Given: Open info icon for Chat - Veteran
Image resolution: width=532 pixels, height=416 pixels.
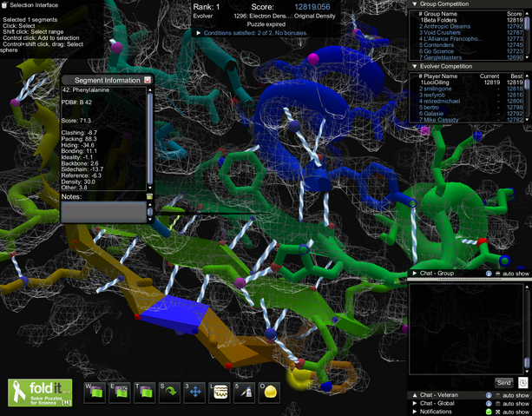Looking at the screenshot, I should pos(489,395).
